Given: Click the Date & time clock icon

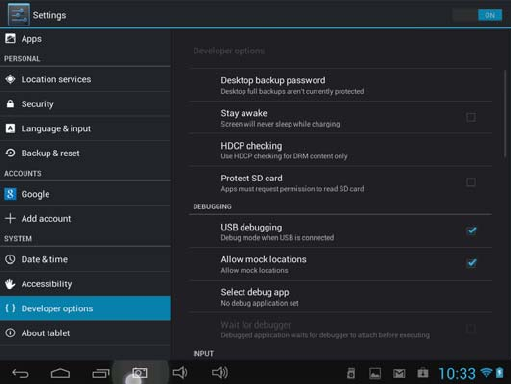Looking at the screenshot, I should pyautogui.click(x=10, y=259).
